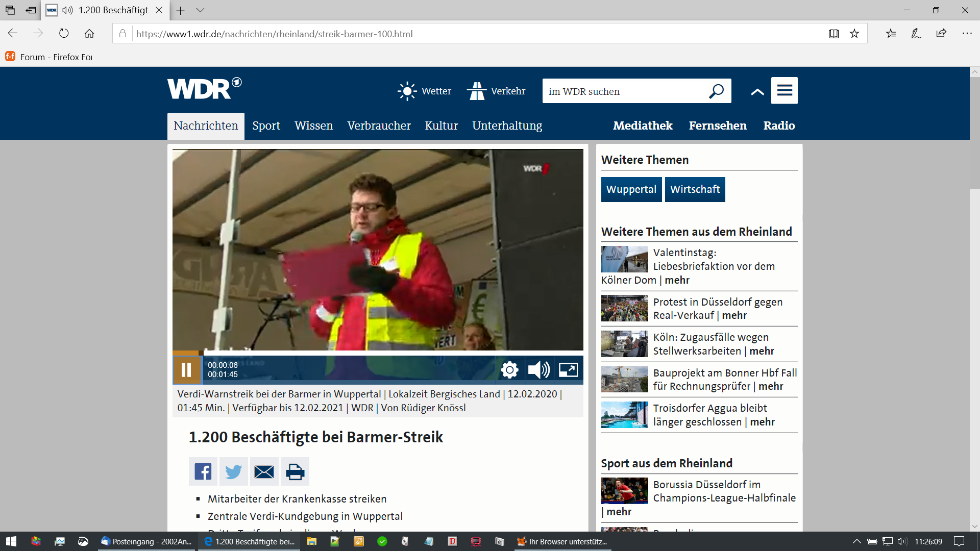Share article on Twitter

point(233,471)
